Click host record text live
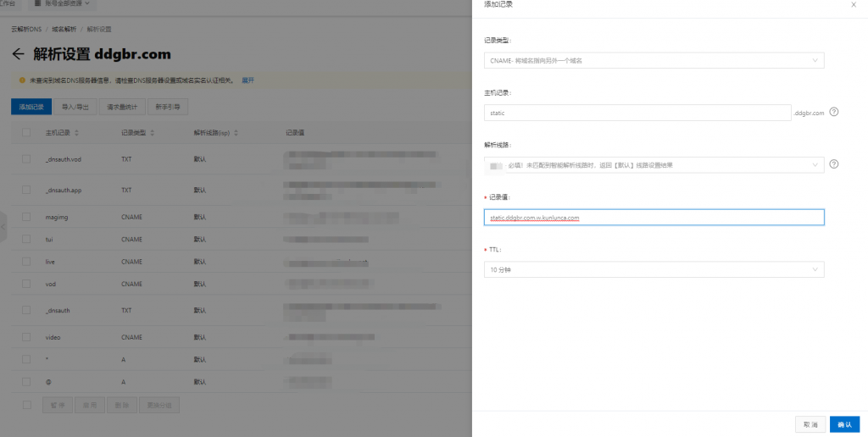This screenshot has width=868, height=437. pyautogui.click(x=50, y=262)
